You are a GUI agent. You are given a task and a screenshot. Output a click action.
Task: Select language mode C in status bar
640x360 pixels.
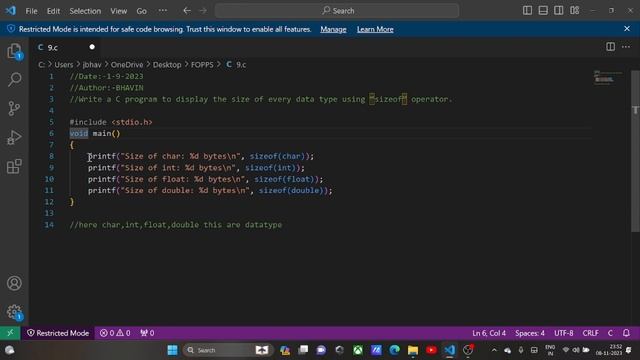610,333
